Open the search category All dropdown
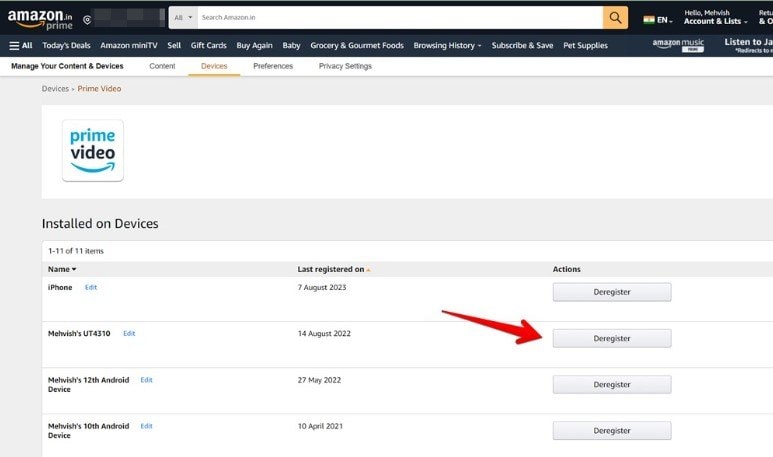The height and width of the screenshot is (457, 773). [183, 18]
